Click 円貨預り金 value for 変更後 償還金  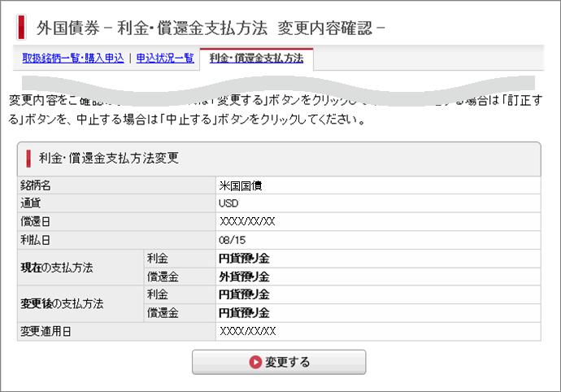244,312
